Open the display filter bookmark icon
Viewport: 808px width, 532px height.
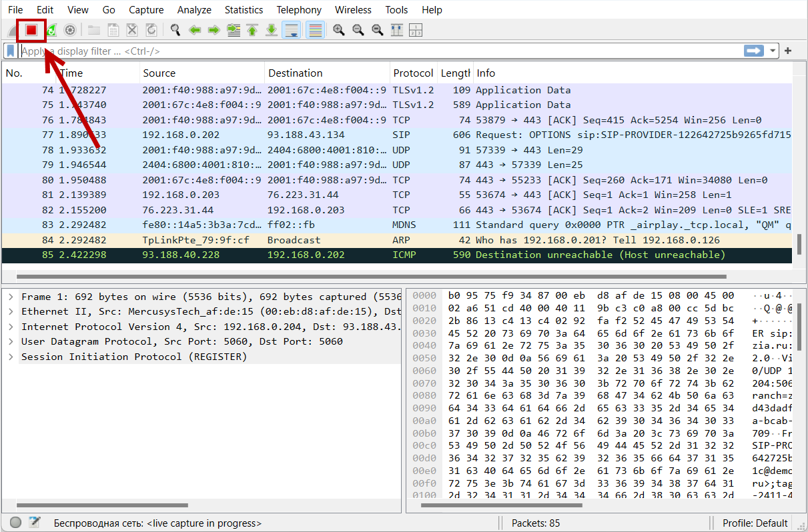pos(11,51)
